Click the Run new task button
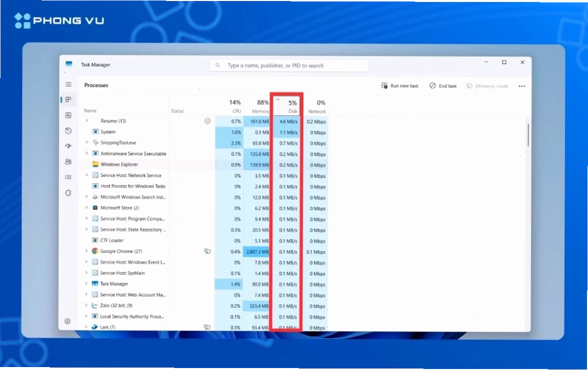Screen dimensions: 588x370 click(400, 86)
